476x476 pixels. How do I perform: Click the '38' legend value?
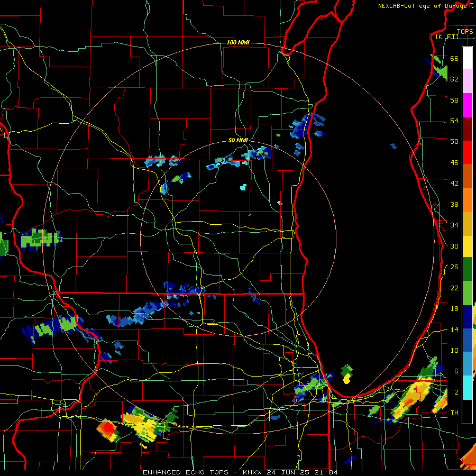click(454, 205)
